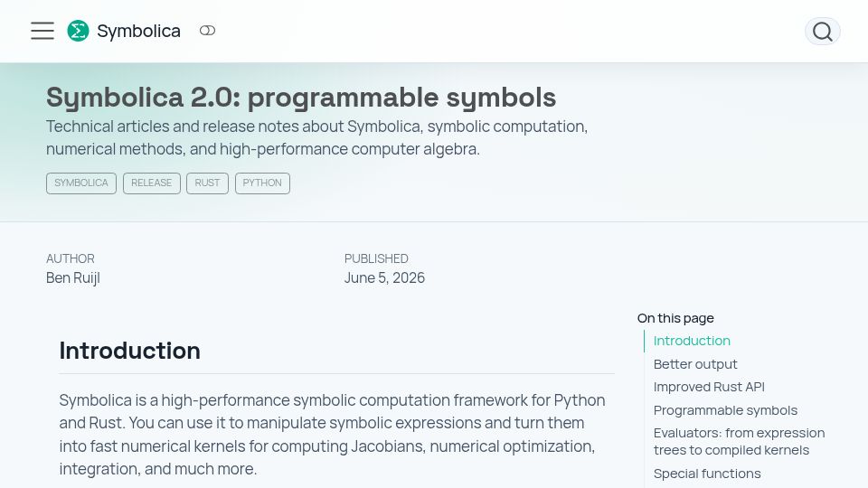
Task: Select the PYTHON tag
Action: (262, 183)
